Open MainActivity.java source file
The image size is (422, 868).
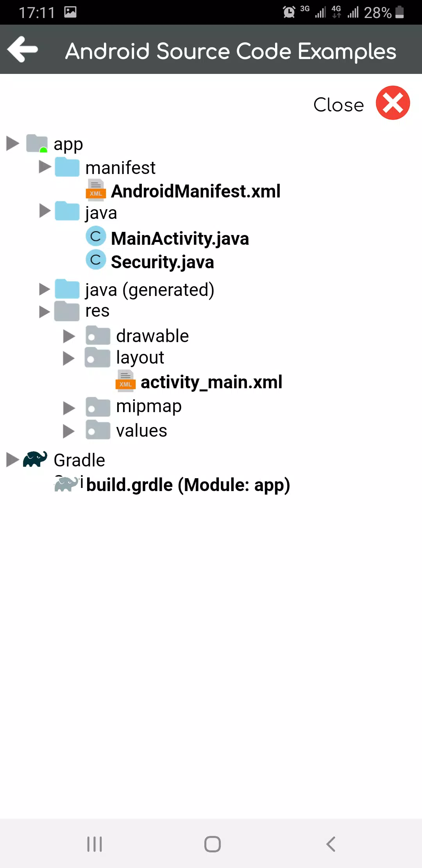point(180,239)
